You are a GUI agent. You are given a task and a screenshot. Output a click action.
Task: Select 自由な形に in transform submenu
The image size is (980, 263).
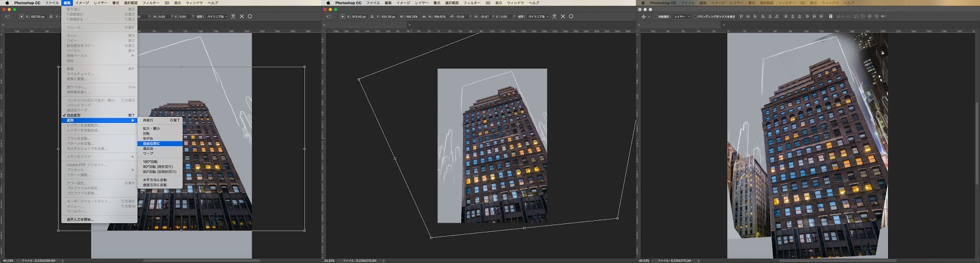click(x=151, y=144)
